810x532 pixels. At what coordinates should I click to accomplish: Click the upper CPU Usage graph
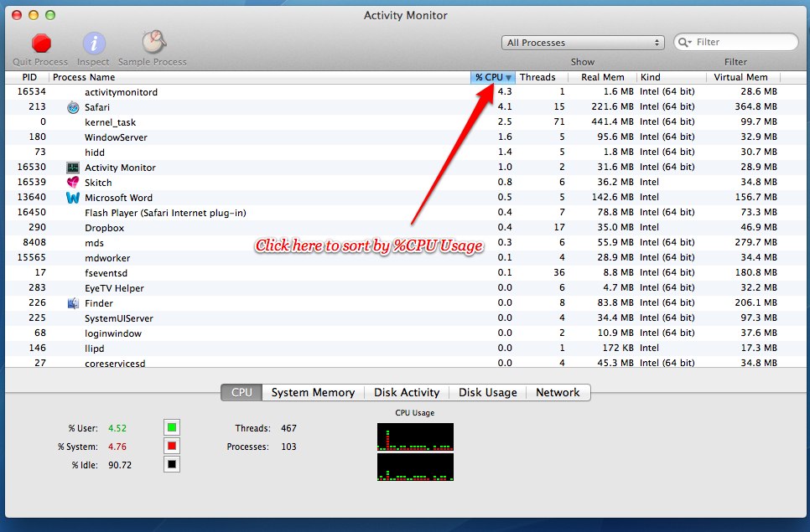[415, 437]
